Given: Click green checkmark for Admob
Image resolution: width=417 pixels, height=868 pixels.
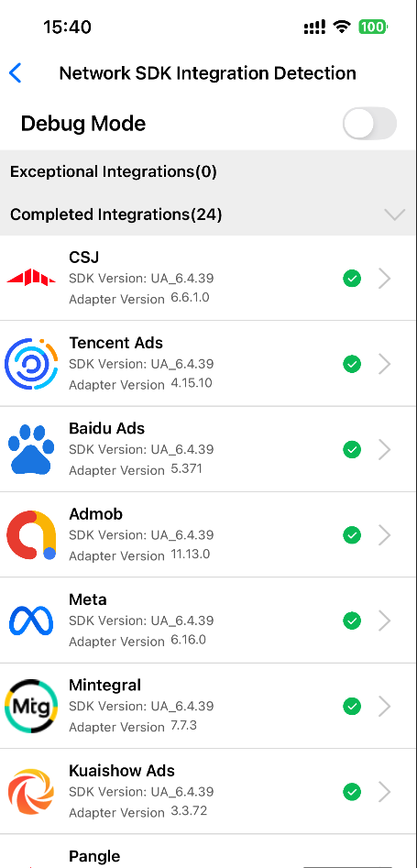Looking at the screenshot, I should point(352,535).
